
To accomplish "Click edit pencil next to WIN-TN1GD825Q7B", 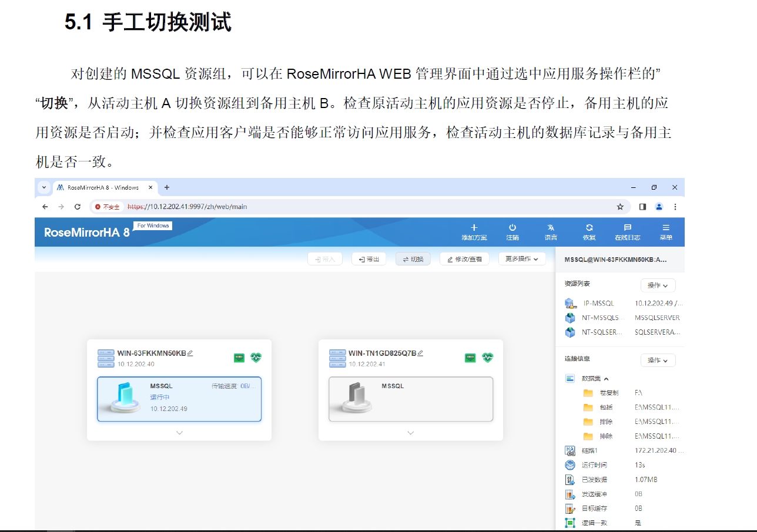I will coord(420,353).
